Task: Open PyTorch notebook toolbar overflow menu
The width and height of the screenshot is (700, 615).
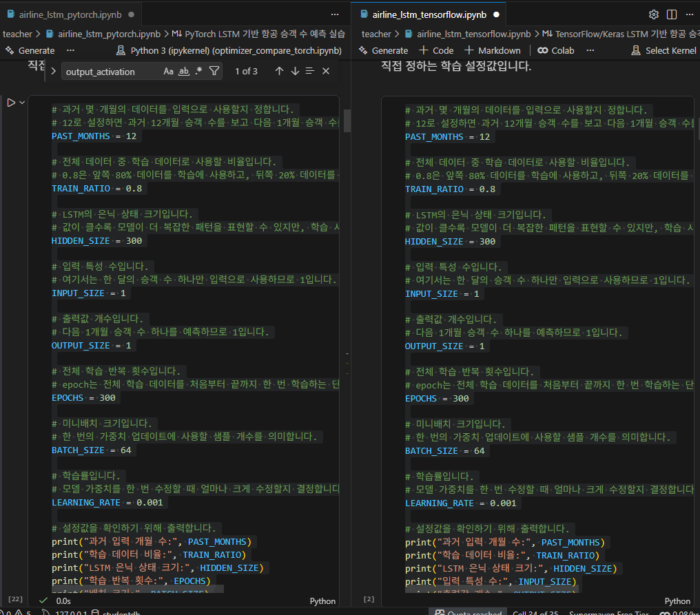Action: (x=70, y=50)
